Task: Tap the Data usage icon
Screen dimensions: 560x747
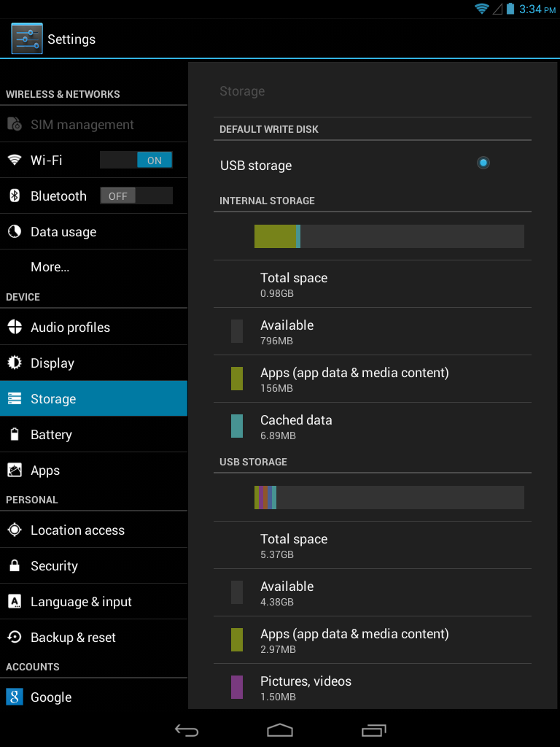Action: point(15,231)
